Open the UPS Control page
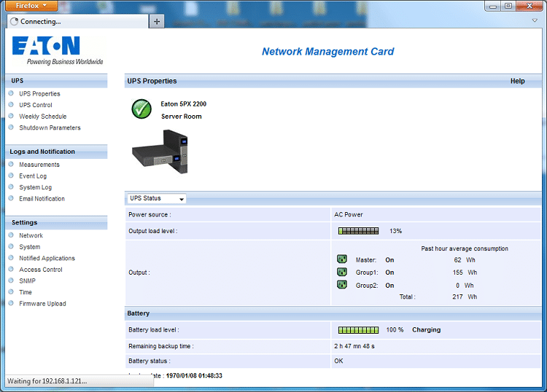This screenshot has height=392, width=547. click(36, 105)
